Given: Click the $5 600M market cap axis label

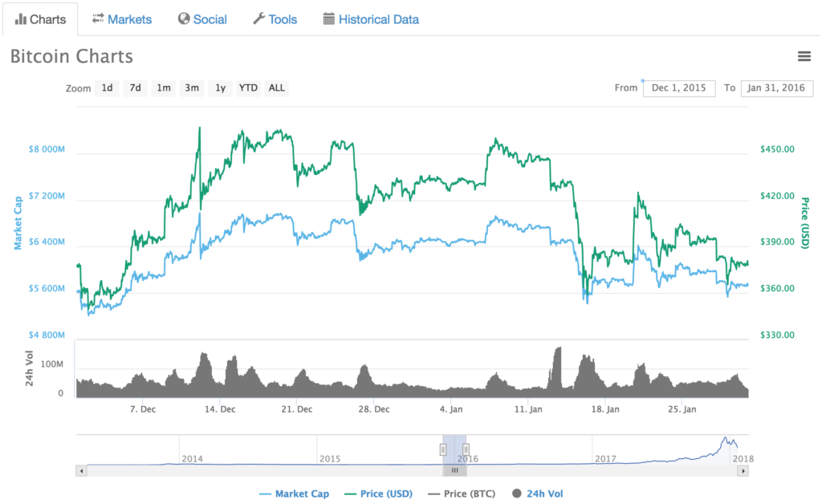Looking at the screenshot, I should [x=47, y=289].
